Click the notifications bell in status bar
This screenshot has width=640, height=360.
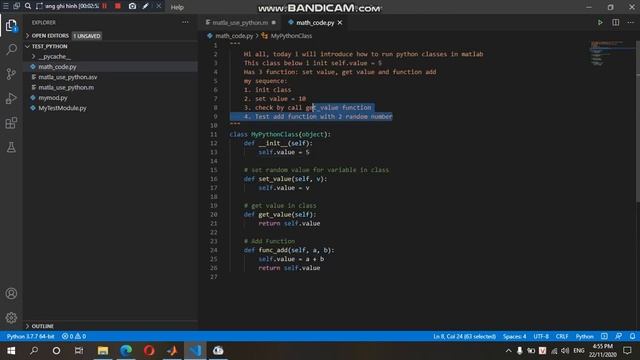632,336
